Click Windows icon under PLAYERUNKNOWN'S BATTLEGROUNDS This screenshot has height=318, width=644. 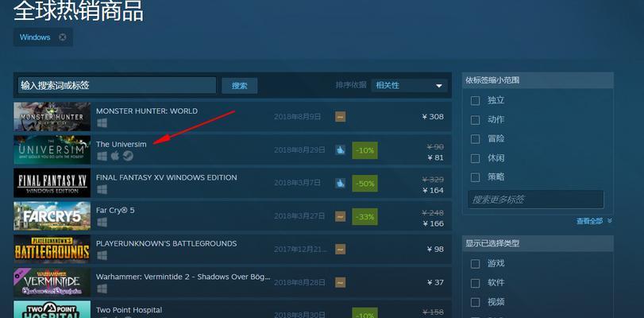coord(102,255)
